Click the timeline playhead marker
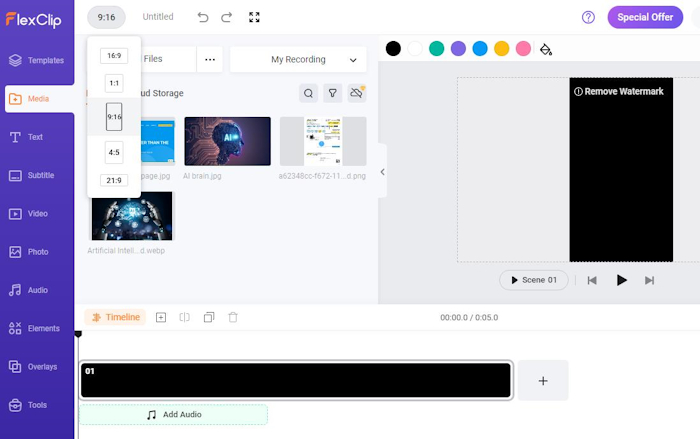 (x=78, y=334)
